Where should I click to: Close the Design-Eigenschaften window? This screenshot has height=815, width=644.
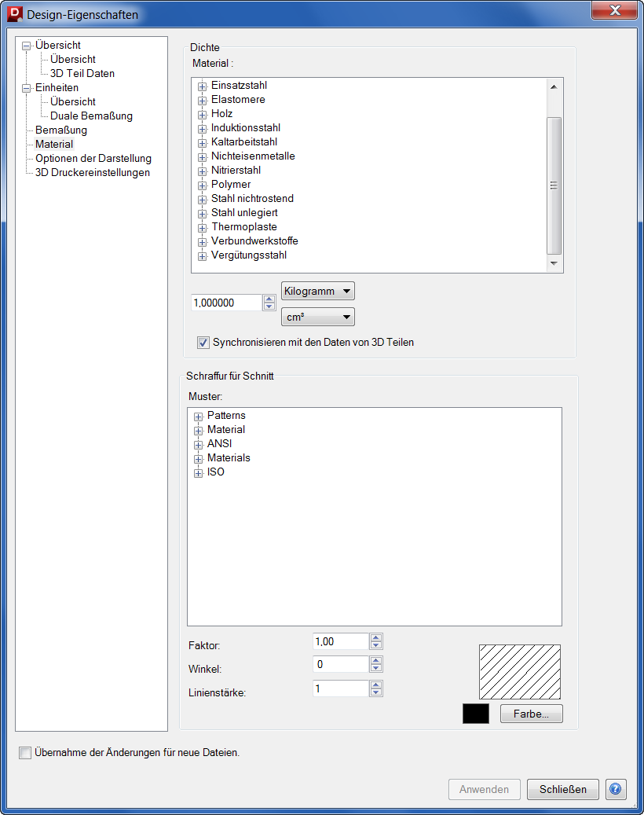(x=614, y=10)
